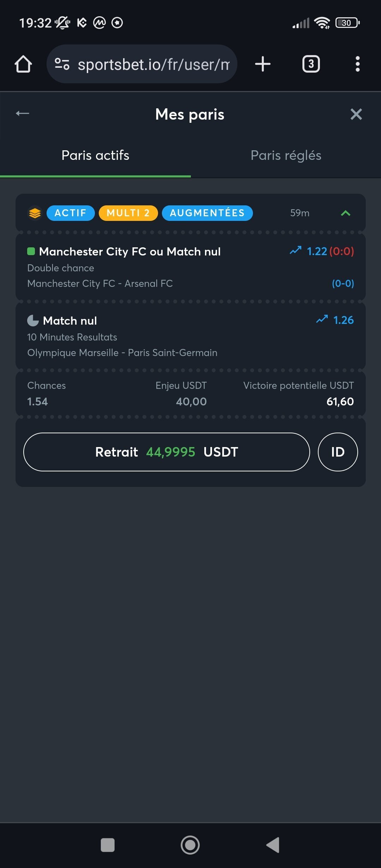Collapse the bet slip with green chevron
Image resolution: width=381 pixels, height=868 pixels.
346,213
